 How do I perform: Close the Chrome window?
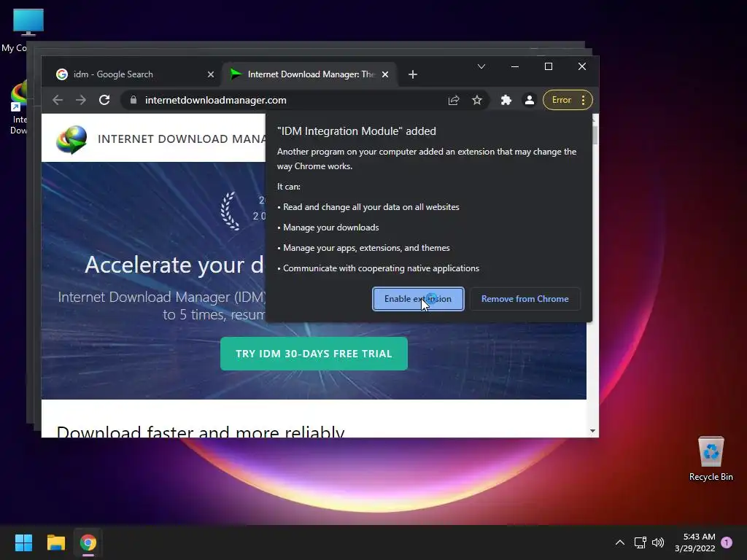(581, 66)
